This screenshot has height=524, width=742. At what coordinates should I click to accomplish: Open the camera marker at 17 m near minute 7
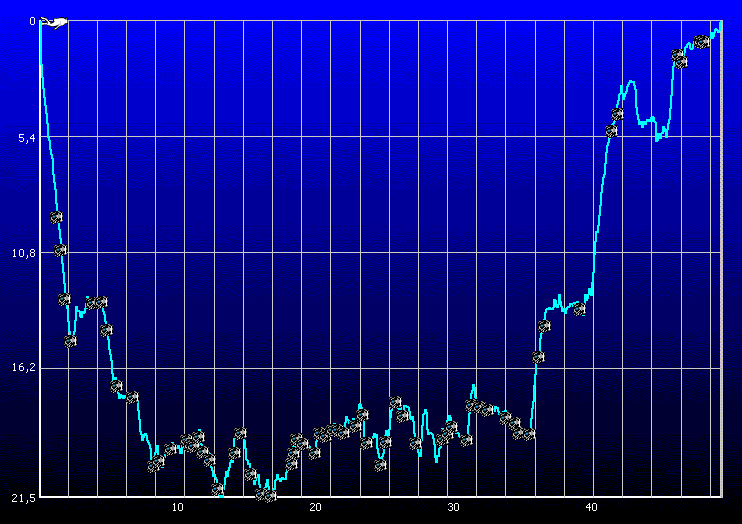click(x=132, y=397)
